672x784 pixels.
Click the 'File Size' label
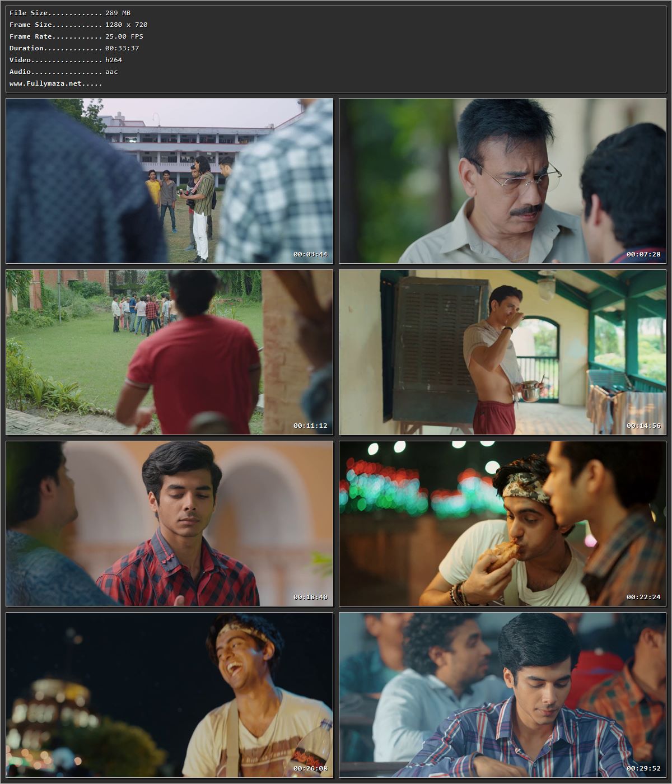click(x=29, y=13)
